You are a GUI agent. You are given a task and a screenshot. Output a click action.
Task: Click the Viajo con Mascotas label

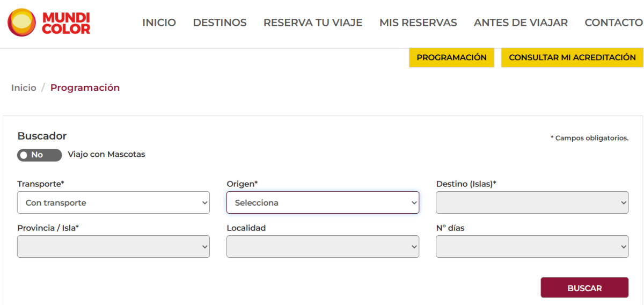click(106, 155)
